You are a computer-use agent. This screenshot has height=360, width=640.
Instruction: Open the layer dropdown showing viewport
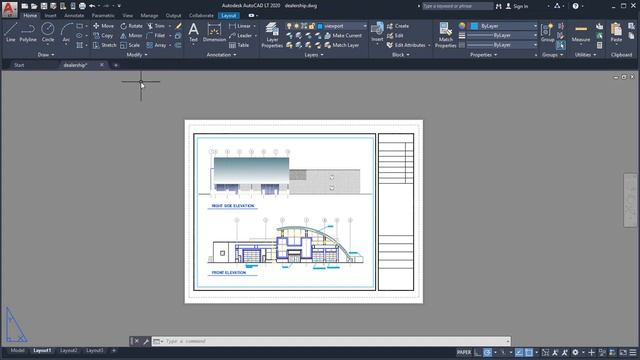click(342, 26)
